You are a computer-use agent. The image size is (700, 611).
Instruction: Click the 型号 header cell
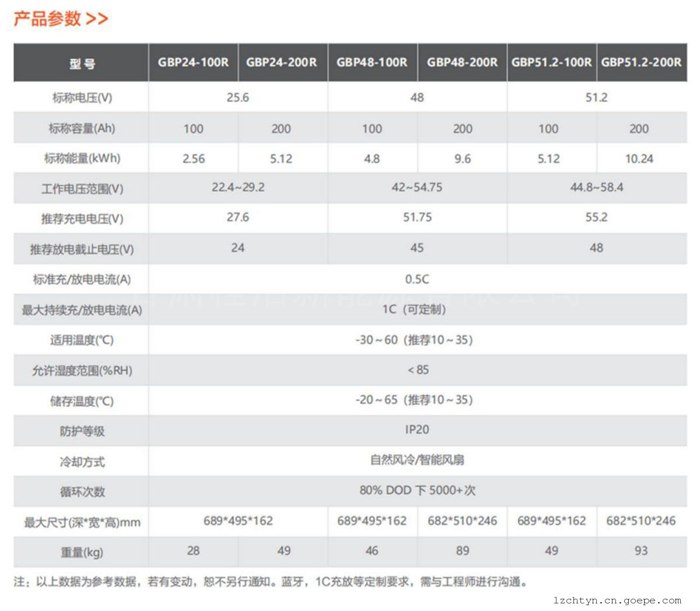click(x=82, y=64)
